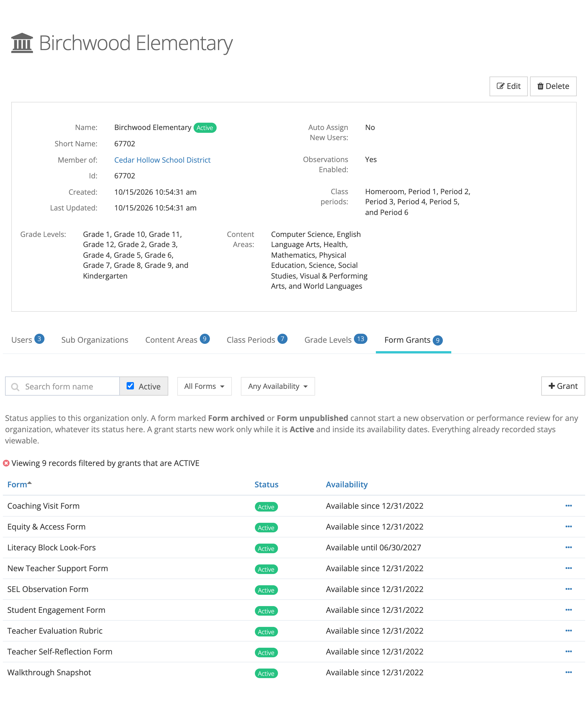The height and width of the screenshot is (722, 588).
Task: Sort by the Availability column header
Action: click(x=347, y=485)
